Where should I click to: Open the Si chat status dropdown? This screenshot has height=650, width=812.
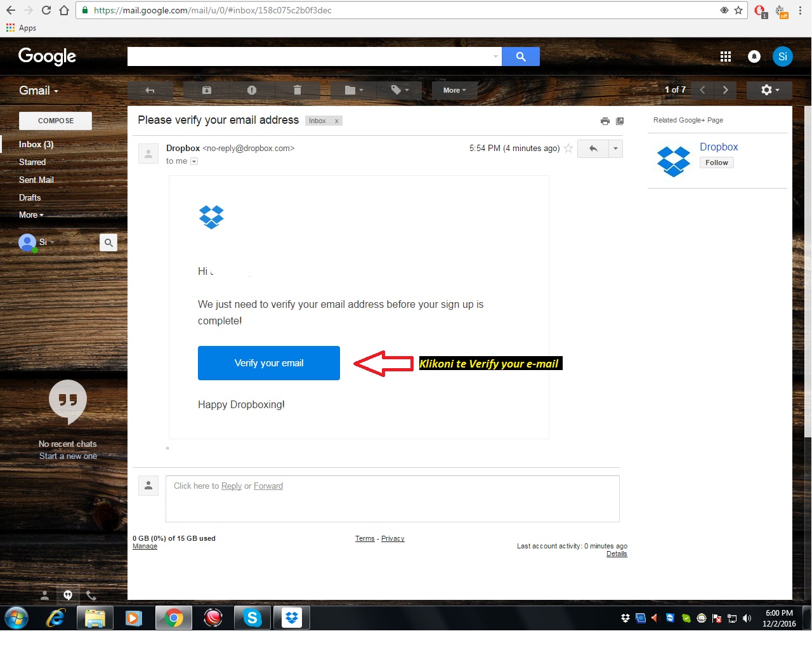click(x=47, y=242)
